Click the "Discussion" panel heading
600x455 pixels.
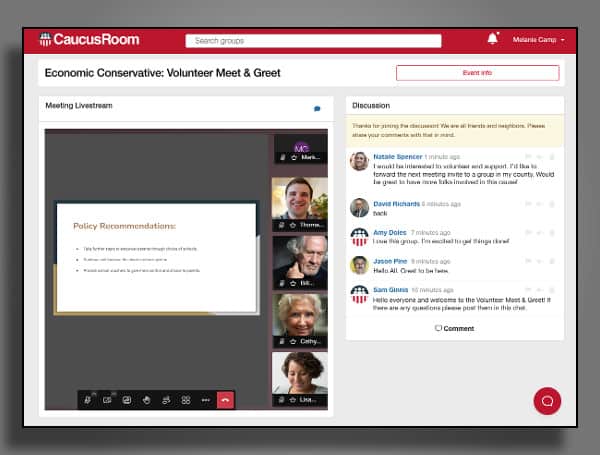tap(371, 105)
